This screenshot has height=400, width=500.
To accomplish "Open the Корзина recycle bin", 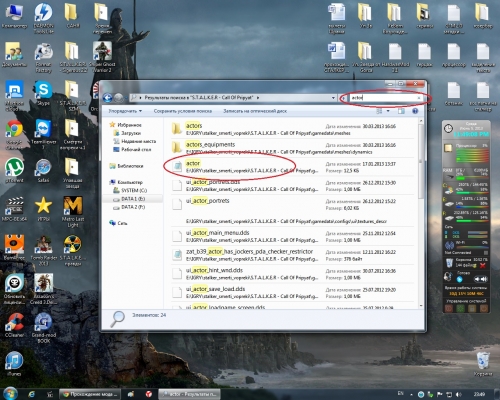I will [483, 364].
